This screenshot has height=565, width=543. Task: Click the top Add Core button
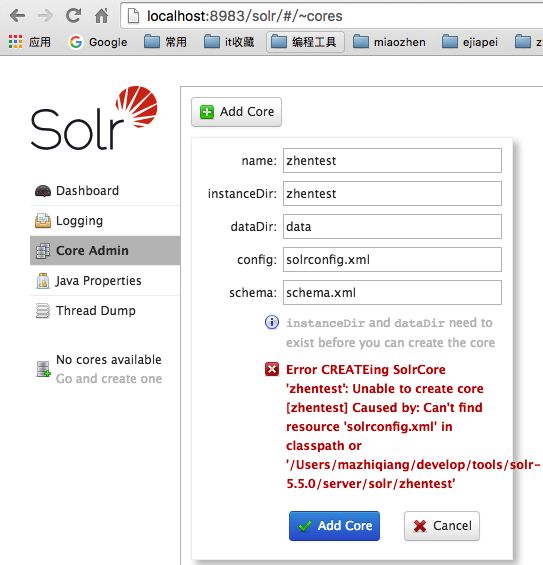coord(236,112)
